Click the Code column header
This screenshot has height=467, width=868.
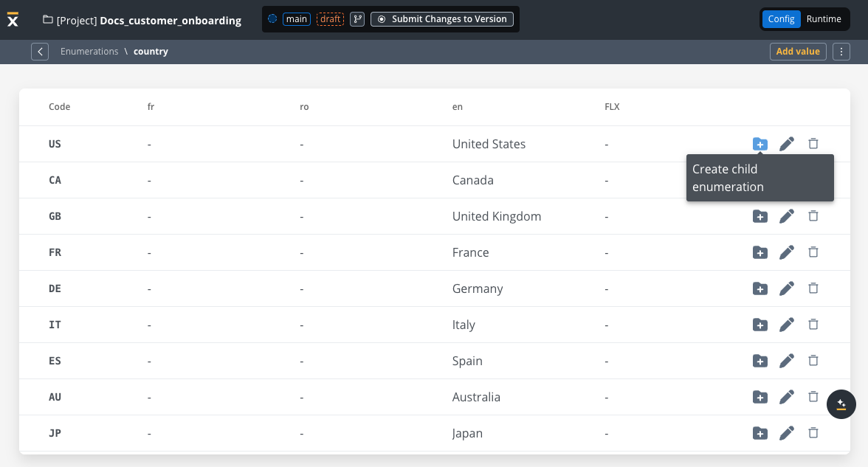coord(59,107)
